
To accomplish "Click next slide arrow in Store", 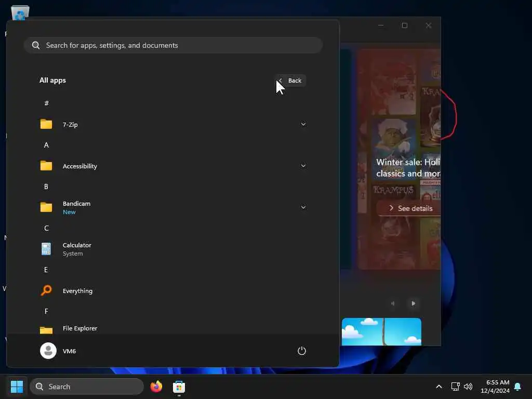I will [x=413, y=303].
